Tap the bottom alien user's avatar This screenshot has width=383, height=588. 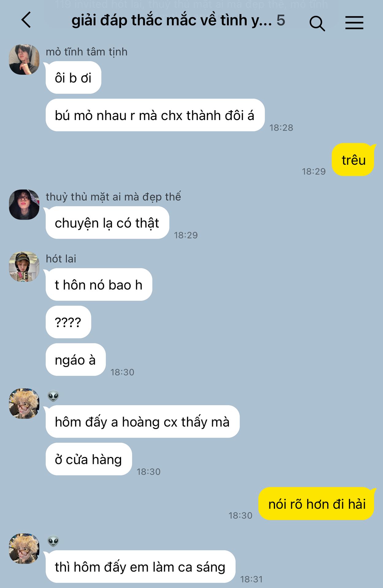[24, 548]
